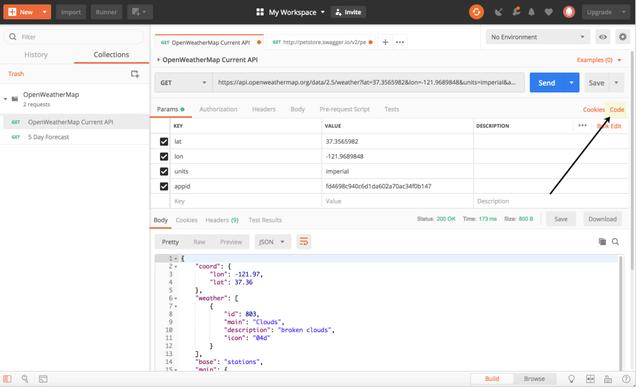Click the Code link

tap(617, 109)
